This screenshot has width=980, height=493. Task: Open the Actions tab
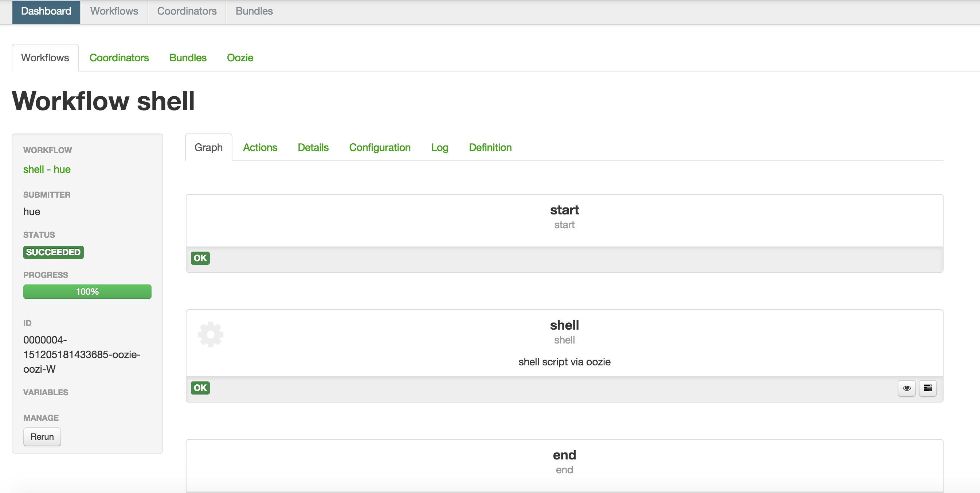tap(260, 147)
